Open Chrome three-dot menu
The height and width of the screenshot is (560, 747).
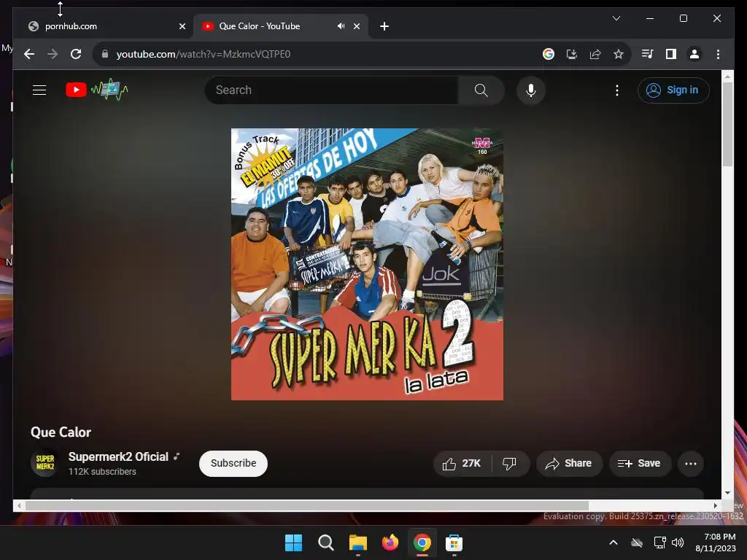click(718, 54)
